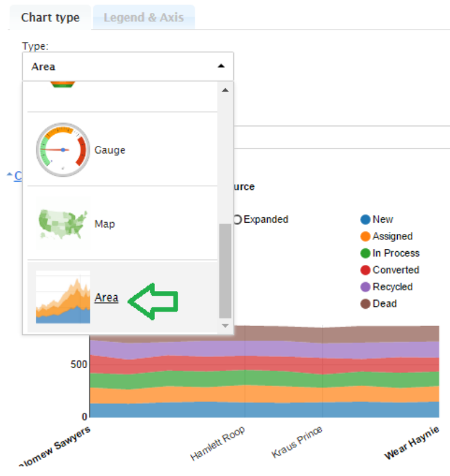Switch to the Chart type tab
450x476 pixels.
click(50, 17)
